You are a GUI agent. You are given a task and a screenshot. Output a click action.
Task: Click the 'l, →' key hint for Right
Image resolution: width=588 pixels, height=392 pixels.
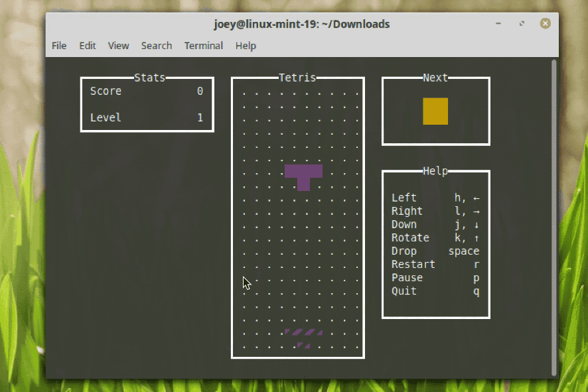tap(467, 212)
